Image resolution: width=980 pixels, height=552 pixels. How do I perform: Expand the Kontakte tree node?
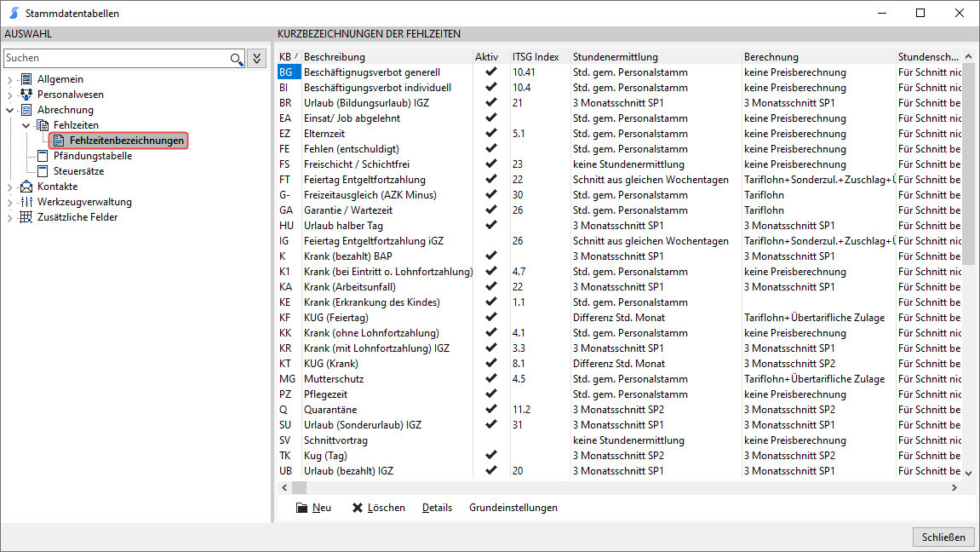[10, 187]
